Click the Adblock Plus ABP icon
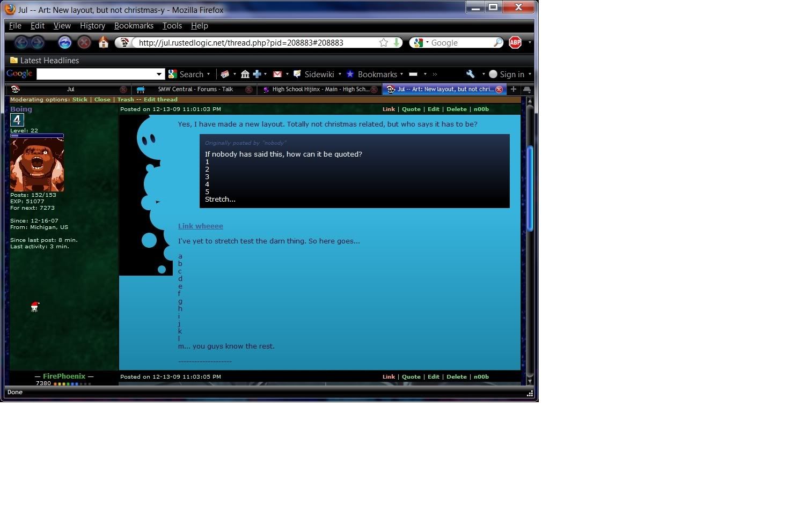This screenshot has height=532, width=806. pos(515,42)
